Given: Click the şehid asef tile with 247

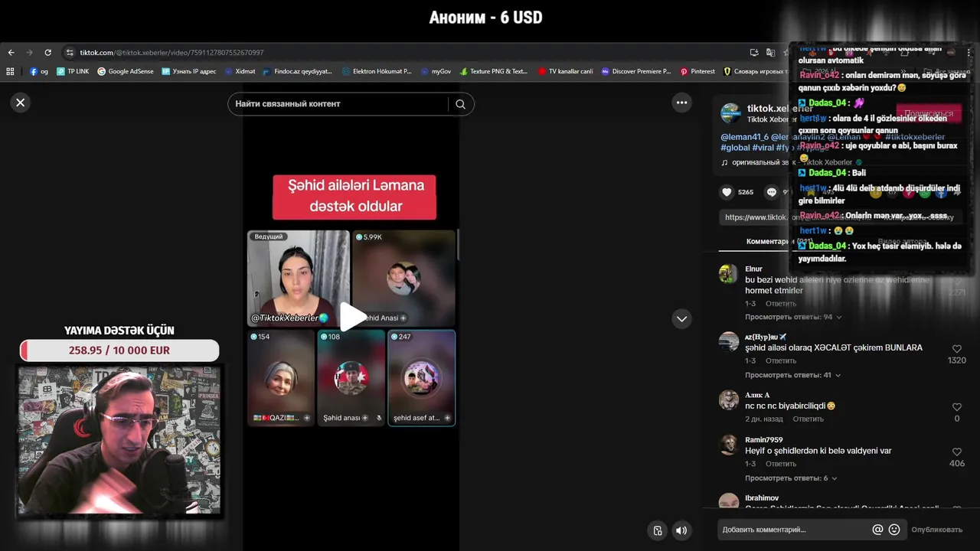Looking at the screenshot, I should point(422,378).
